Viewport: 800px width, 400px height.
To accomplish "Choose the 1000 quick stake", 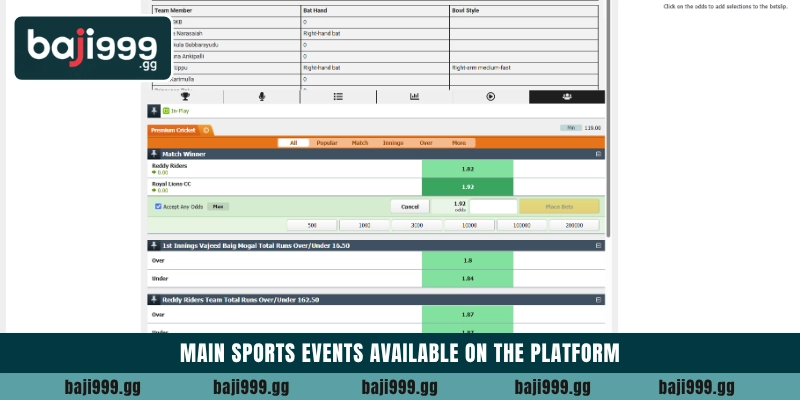I will click(364, 225).
